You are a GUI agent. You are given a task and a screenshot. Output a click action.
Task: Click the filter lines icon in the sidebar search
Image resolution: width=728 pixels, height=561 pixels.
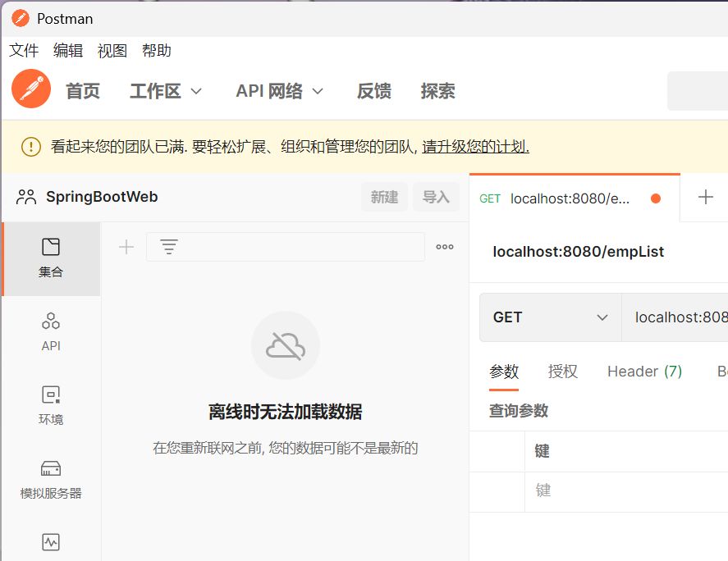(x=169, y=247)
